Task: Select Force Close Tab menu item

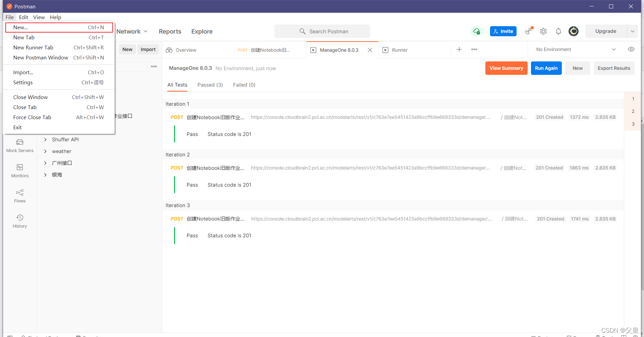Action: (x=59, y=117)
